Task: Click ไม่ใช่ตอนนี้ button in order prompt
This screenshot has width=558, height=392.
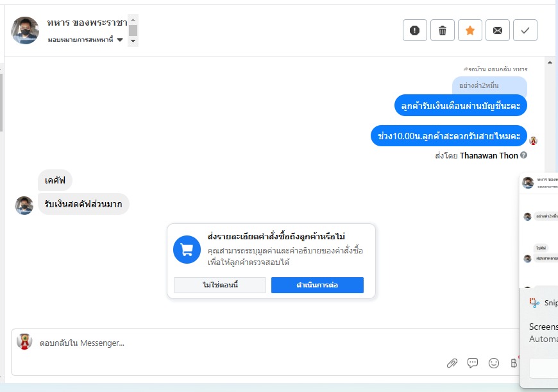Action: [x=220, y=285]
